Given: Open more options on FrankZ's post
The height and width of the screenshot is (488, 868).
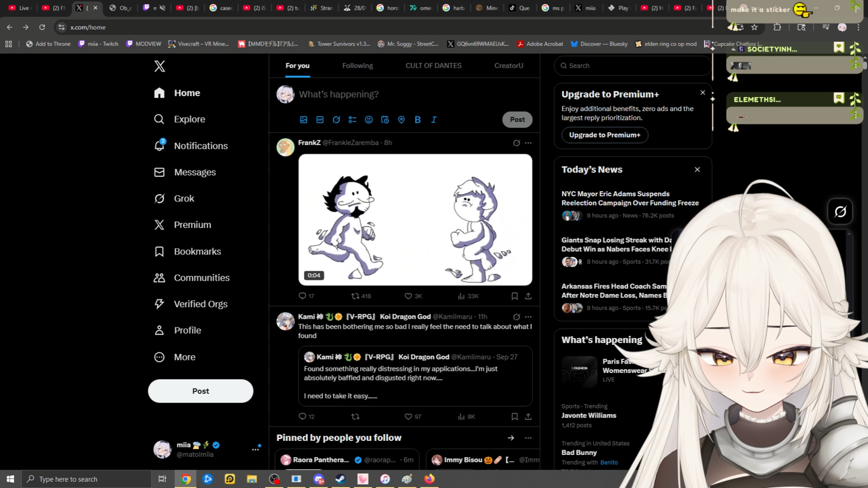Looking at the screenshot, I should pyautogui.click(x=528, y=143).
